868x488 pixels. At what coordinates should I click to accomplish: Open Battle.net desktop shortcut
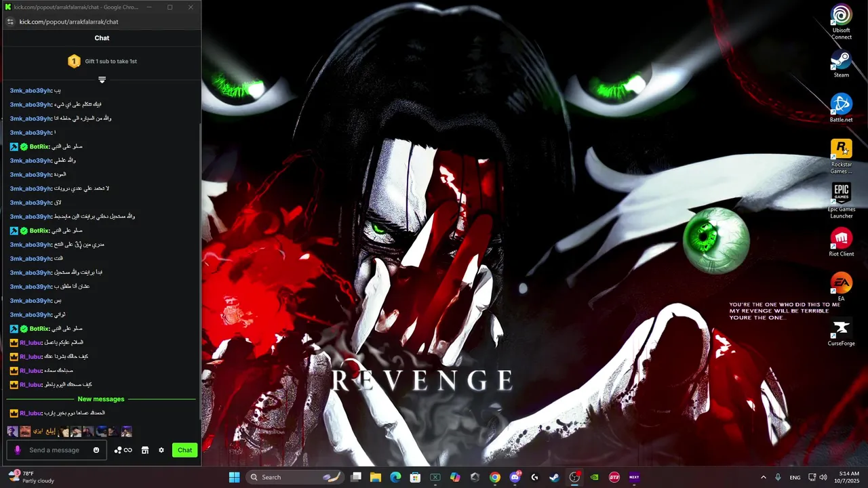[x=842, y=108]
